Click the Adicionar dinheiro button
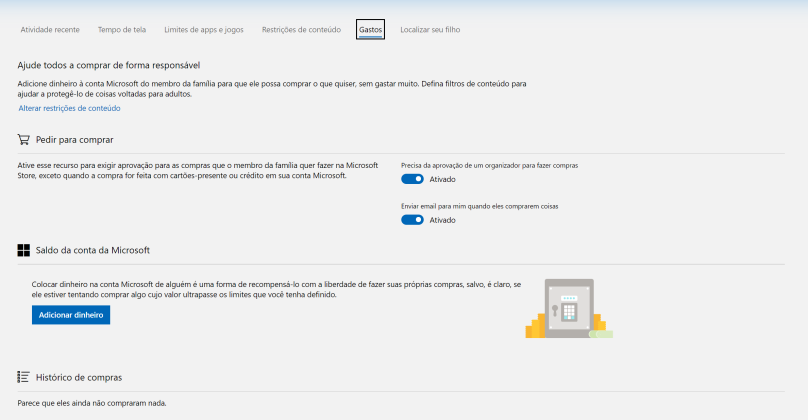 (x=71, y=315)
